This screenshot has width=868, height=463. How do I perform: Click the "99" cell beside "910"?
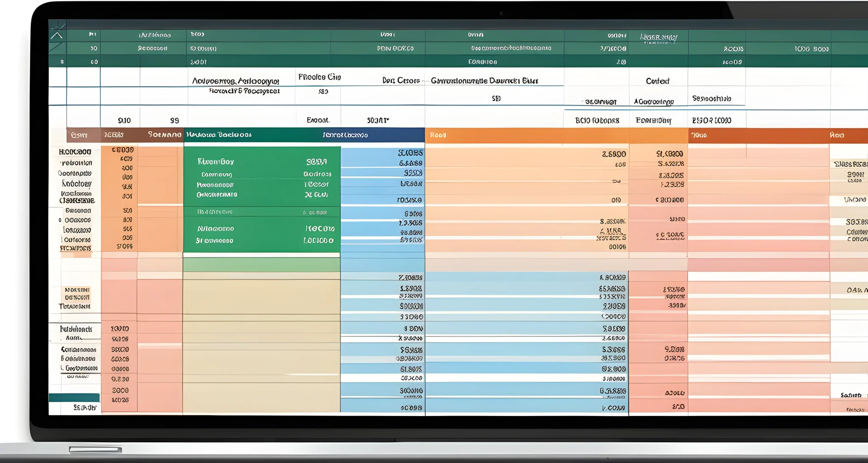click(175, 120)
